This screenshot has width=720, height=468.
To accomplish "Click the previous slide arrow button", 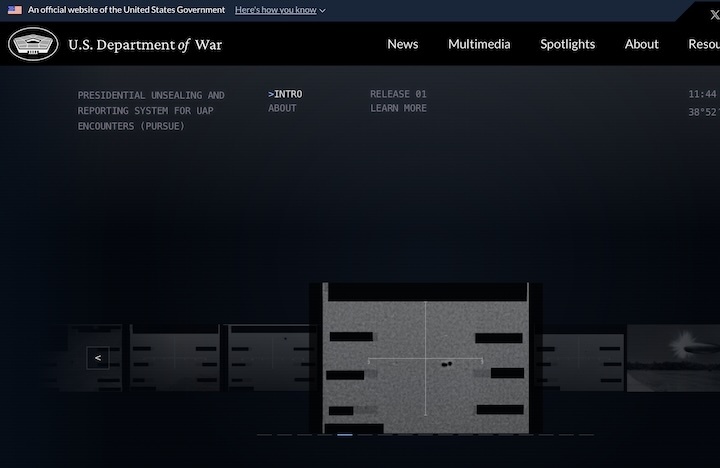I will (x=98, y=358).
